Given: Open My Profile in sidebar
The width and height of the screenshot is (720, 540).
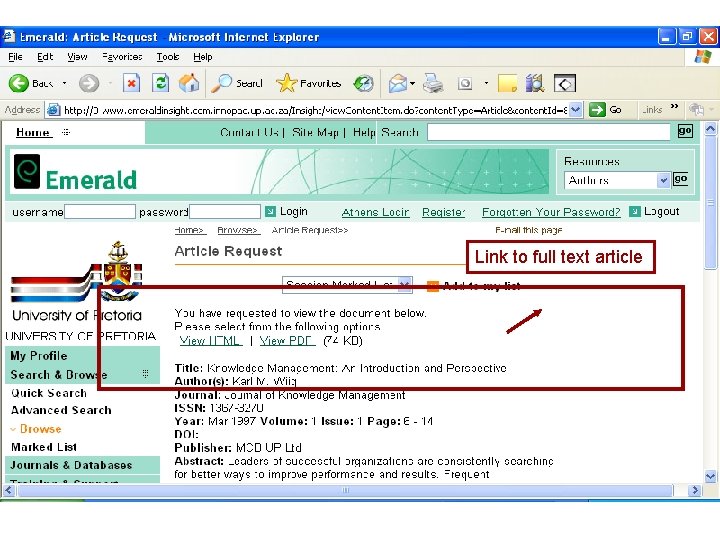Looking at the screenshot, I should 39,356.
